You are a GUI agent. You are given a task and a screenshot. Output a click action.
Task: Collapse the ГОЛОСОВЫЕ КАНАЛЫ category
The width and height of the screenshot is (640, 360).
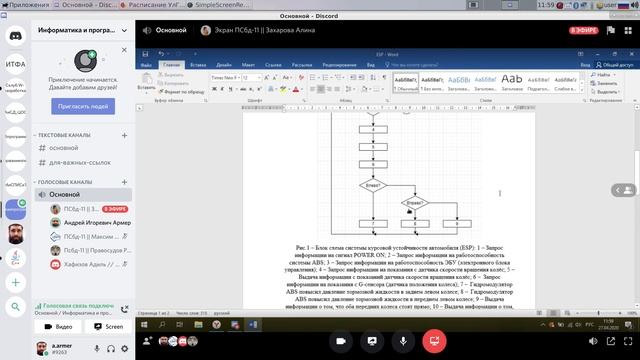(63, 182)
